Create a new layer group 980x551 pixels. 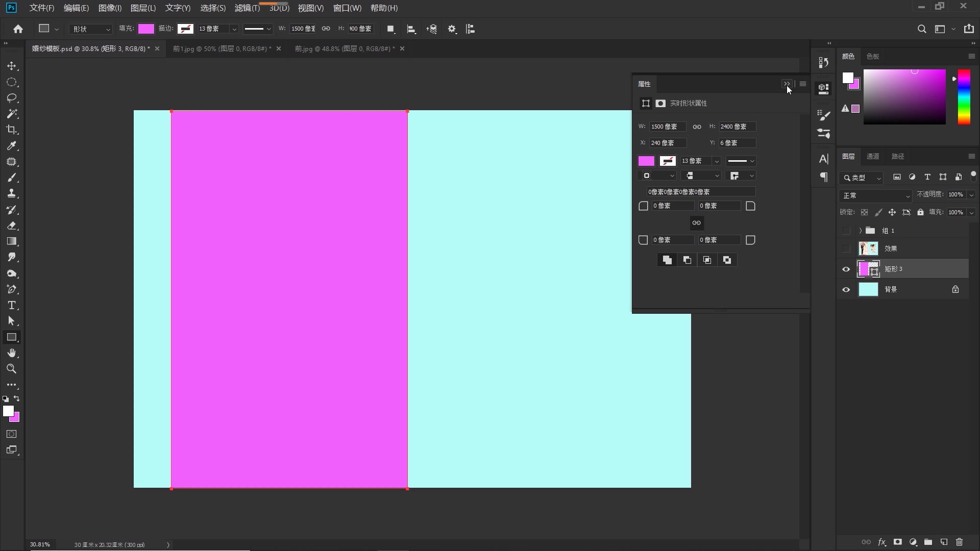928,542
